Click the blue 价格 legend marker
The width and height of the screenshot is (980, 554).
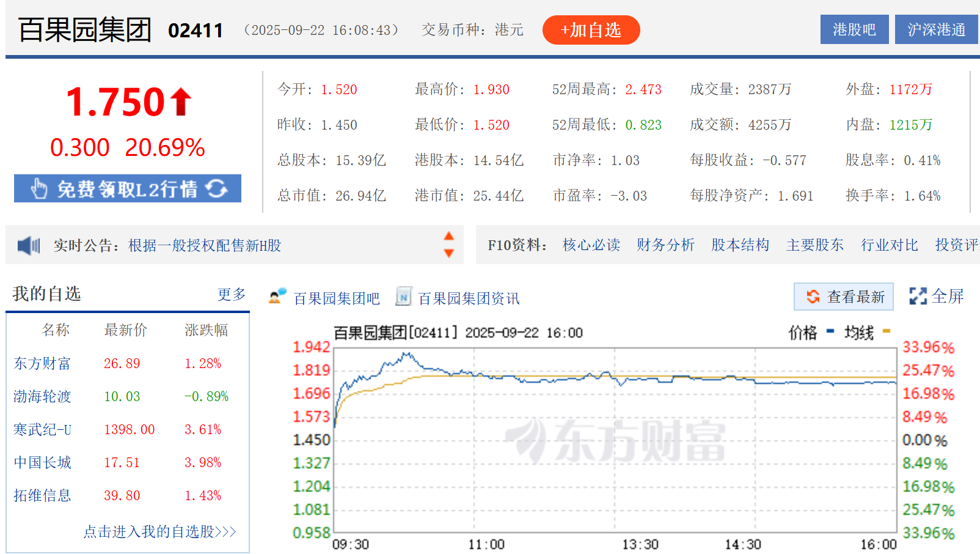point(830,331)
